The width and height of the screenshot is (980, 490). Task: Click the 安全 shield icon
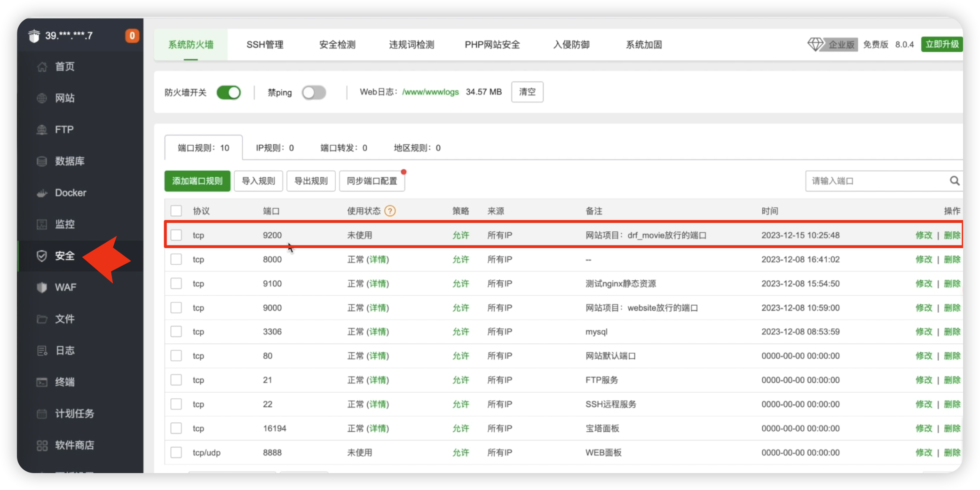tap(42, 256)
